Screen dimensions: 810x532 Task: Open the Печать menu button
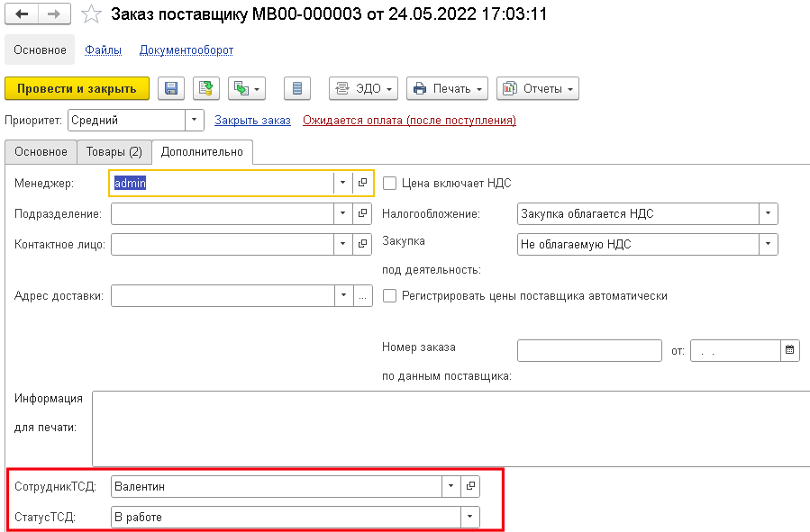(448, 88)
